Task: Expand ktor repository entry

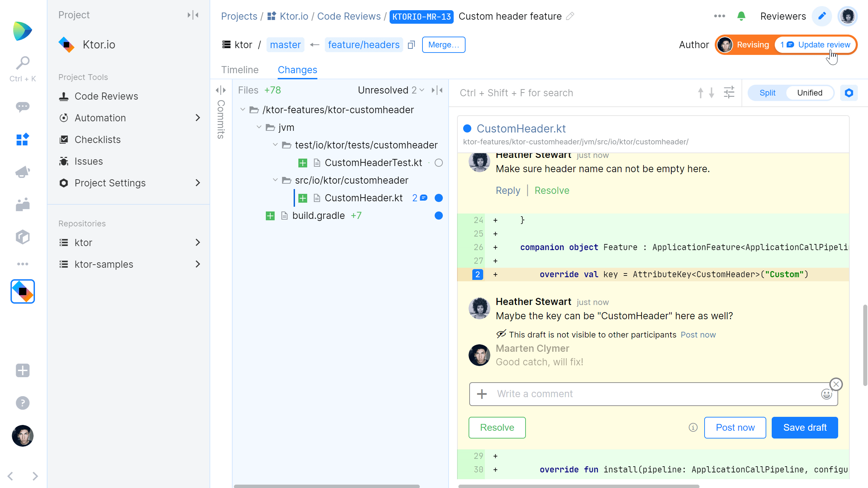Action: [198, 243]
